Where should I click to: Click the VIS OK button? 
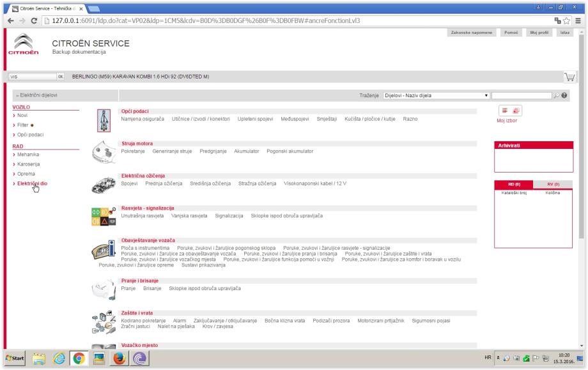[61, 77]
